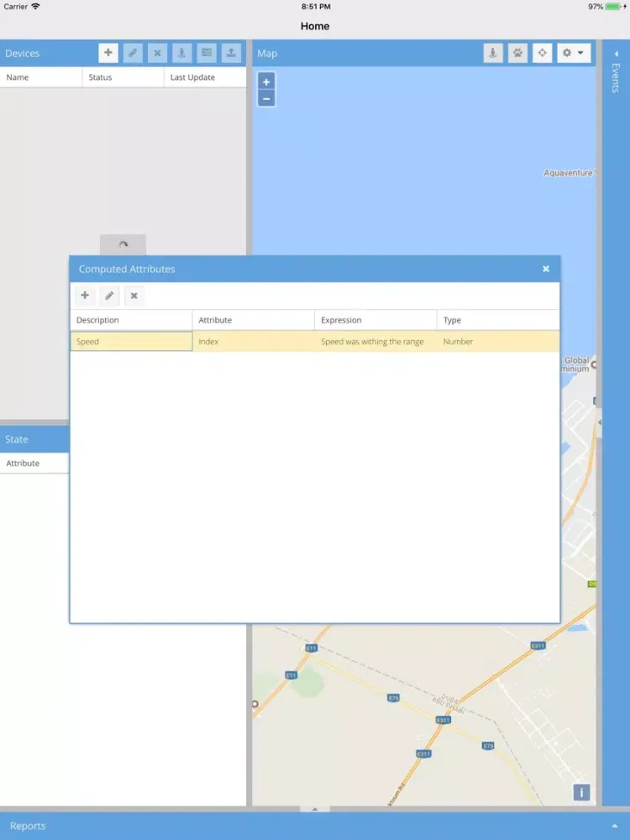Select the 'Index' attribute cell
This screenshot has height=840, width=630.
pos(254,341)
